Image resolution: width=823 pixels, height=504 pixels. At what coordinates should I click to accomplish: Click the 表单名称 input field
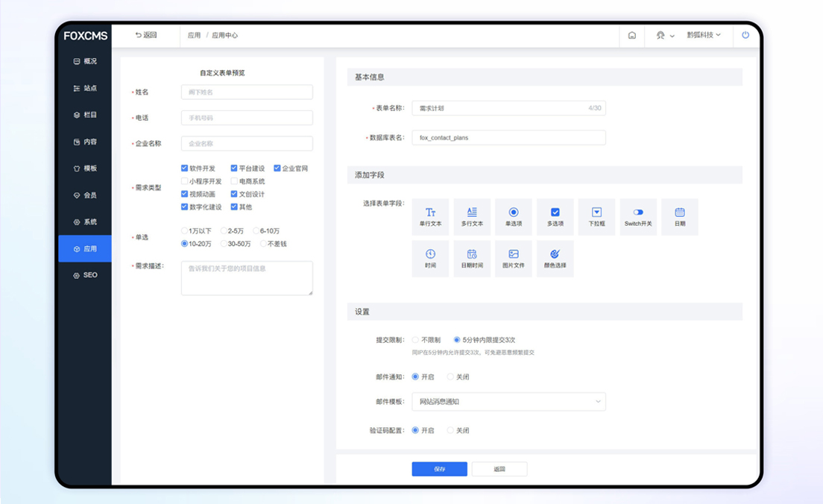(x=501, y=108)
